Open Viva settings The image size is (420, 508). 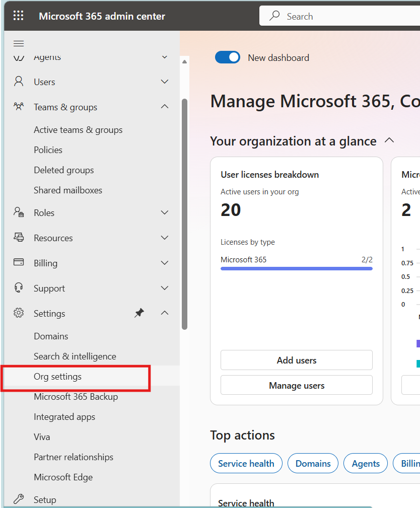(42, 437)
